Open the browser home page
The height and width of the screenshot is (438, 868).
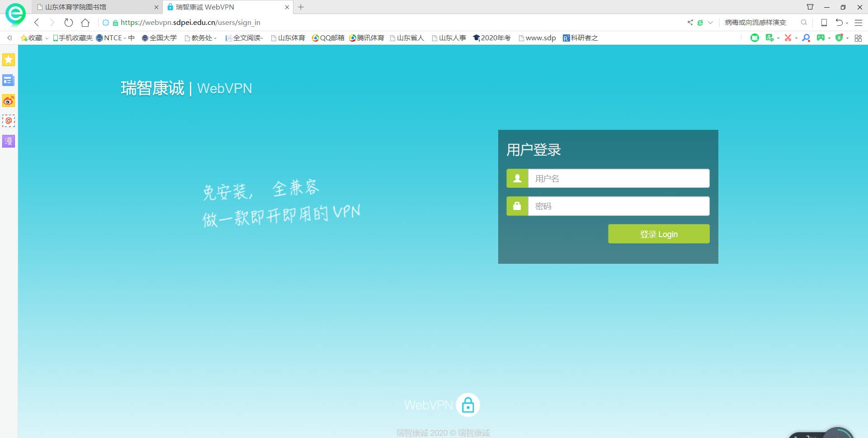pyautogui.click(x=85, y=23)
